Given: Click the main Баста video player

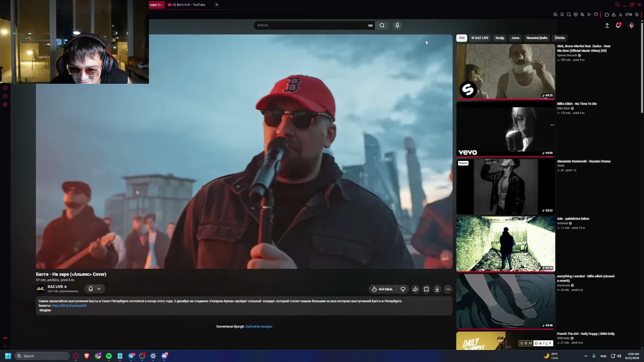Looking at the screenshot, I should click(x=244, y=151).
